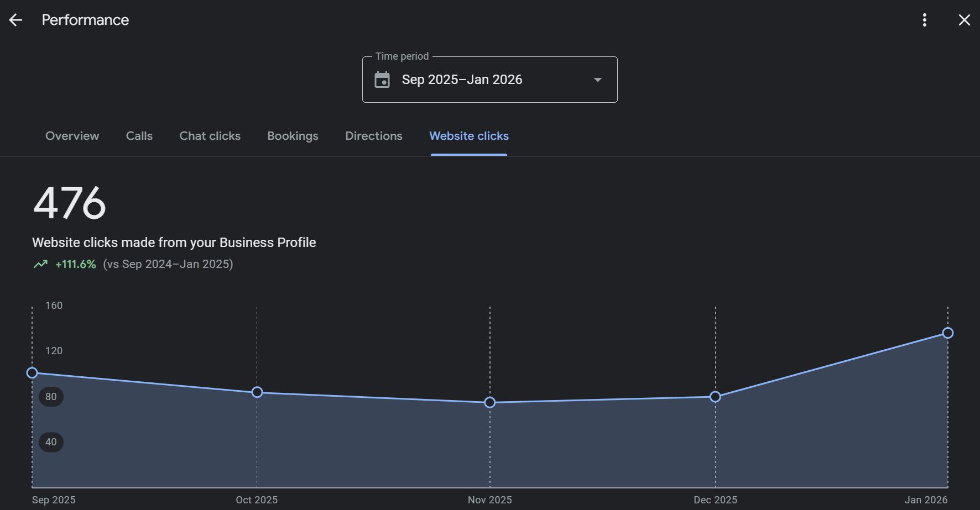This screenshot has height=510, width=980.
Task: Go back using the back arrow
Action: coord(15,20)
